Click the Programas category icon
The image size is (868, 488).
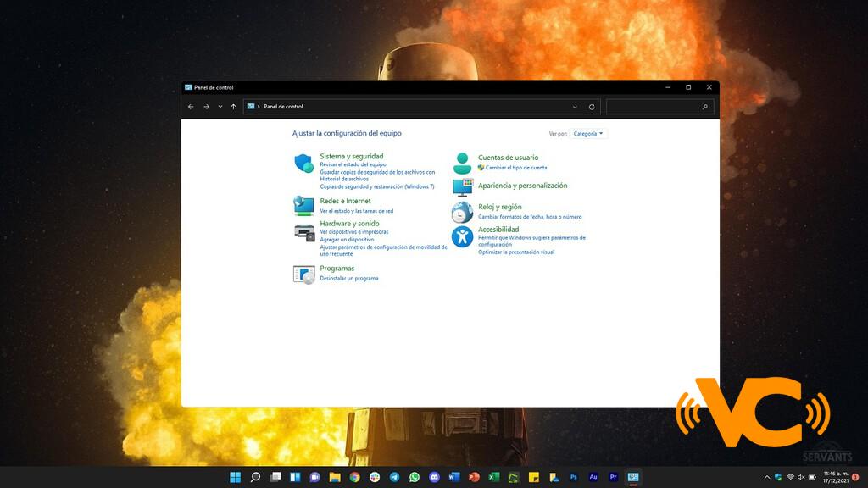pos(303,274)
